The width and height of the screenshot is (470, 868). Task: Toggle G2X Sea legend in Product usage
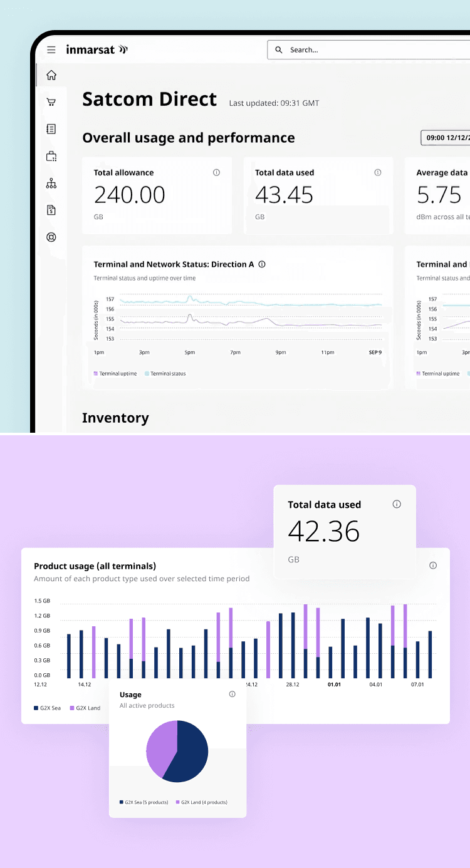[x=47, y=708]
